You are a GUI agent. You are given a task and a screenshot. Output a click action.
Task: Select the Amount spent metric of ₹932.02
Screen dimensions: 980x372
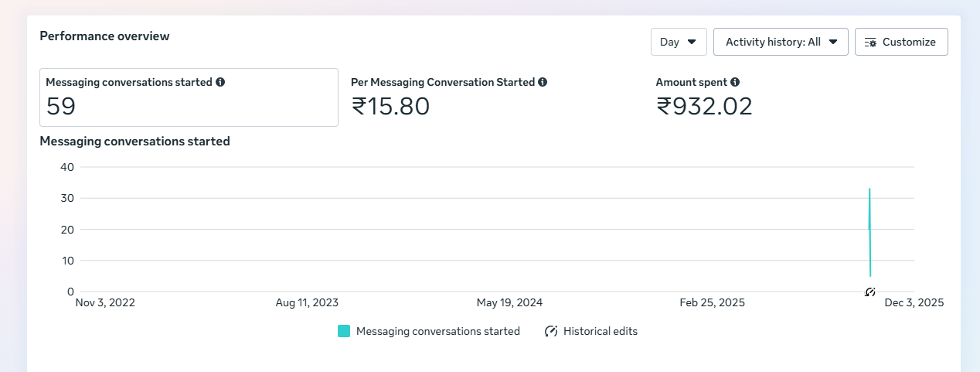tap(703, 97)
